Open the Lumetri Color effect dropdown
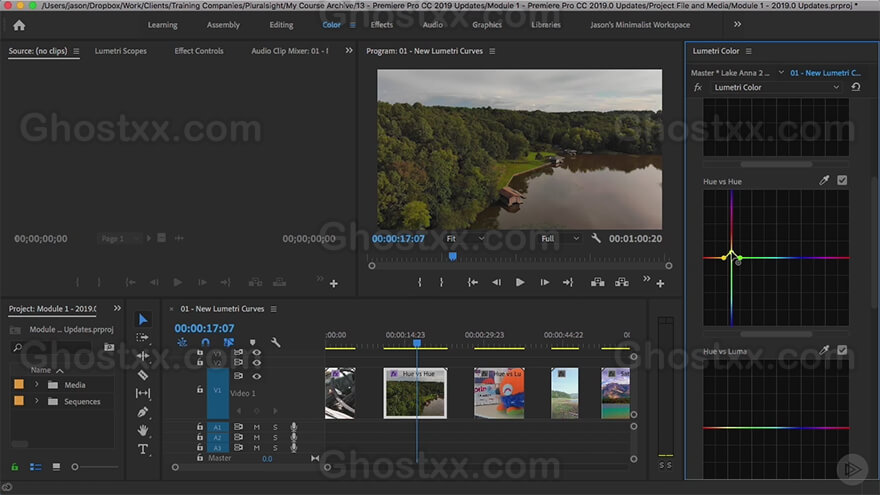 pyautogui.click(x=776, y=88)
